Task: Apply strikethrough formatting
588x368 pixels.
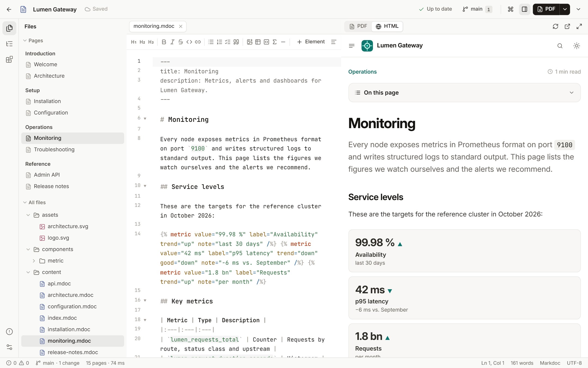Action: click(180, 42)
